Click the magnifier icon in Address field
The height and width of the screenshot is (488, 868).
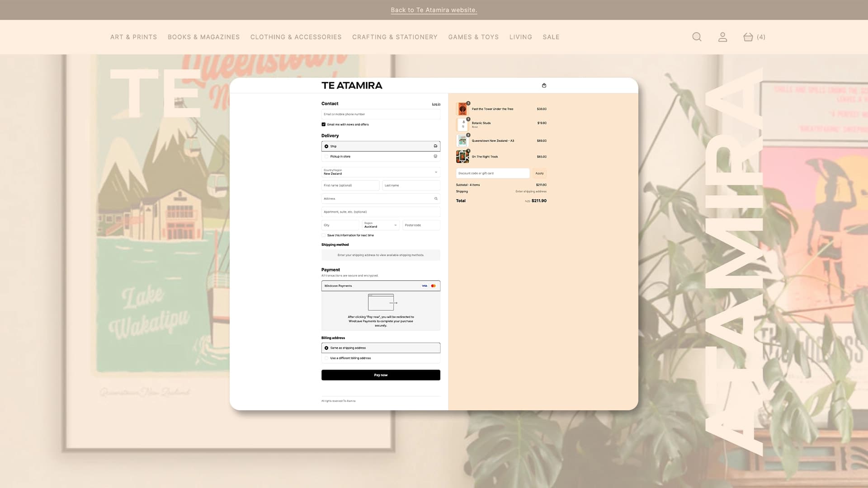tap(436, 198)
